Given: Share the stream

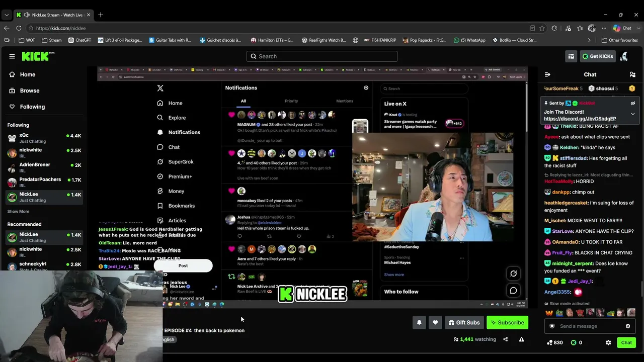Looking at the screenshot, I should pyautogui.click(x=506, y=339).
